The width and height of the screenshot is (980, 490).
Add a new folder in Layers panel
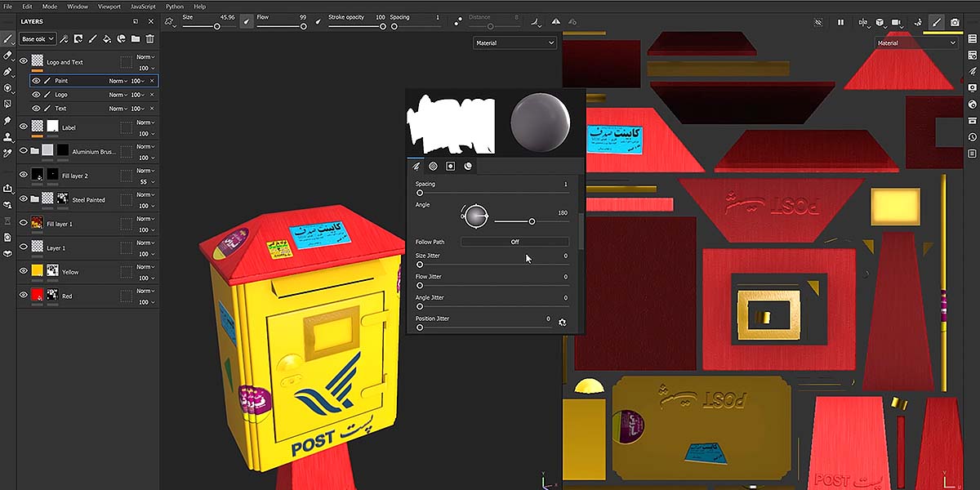click(x=136, y=38)
